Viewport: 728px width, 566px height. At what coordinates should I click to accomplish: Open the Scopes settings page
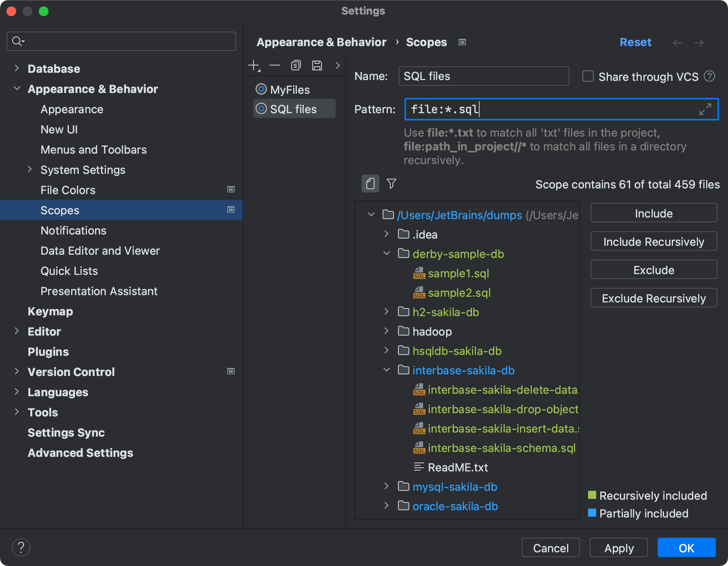pos(59,210)
